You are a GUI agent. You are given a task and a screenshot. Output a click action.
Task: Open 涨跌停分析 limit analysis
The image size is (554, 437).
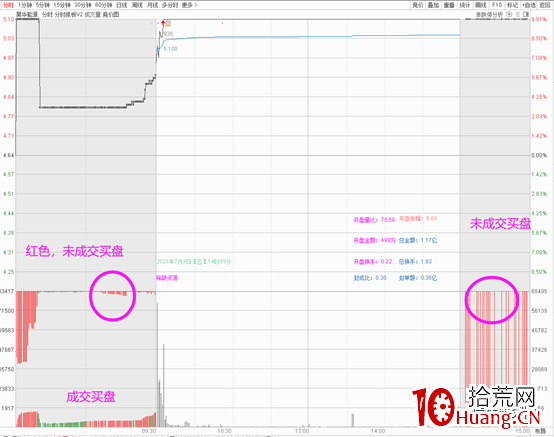pos(489,14)
